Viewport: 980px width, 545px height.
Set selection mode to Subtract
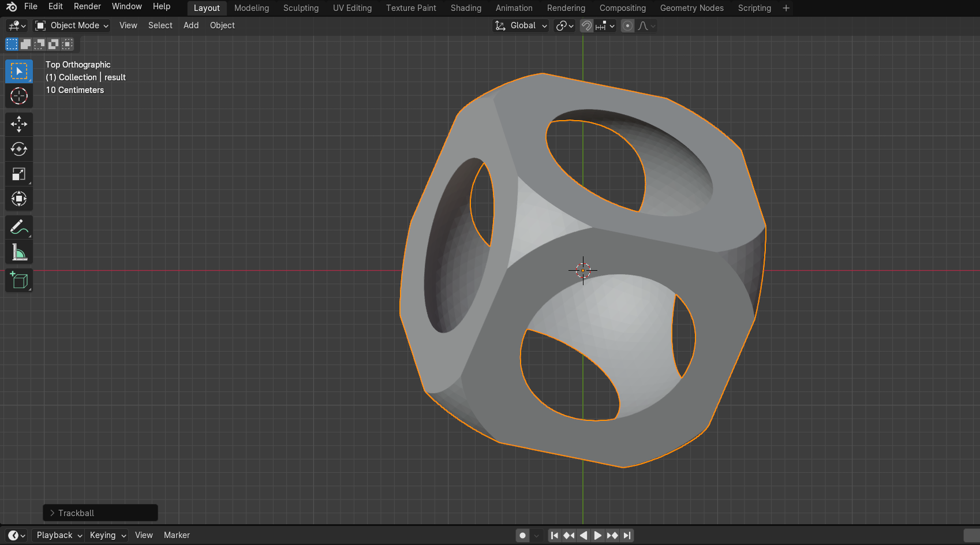(x=39, y=44)
